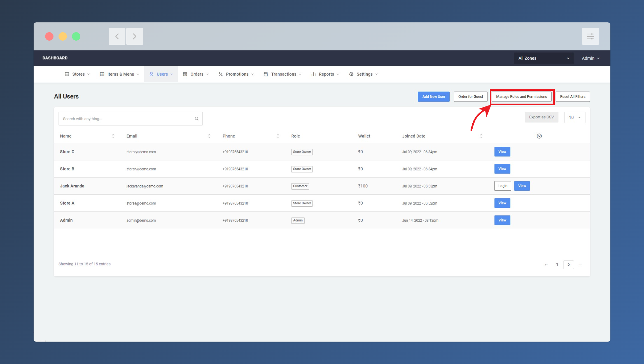Image resolution: width=644 pixels, height=364 pixels.
Task: View the Store B user
Action: point(502,169)
